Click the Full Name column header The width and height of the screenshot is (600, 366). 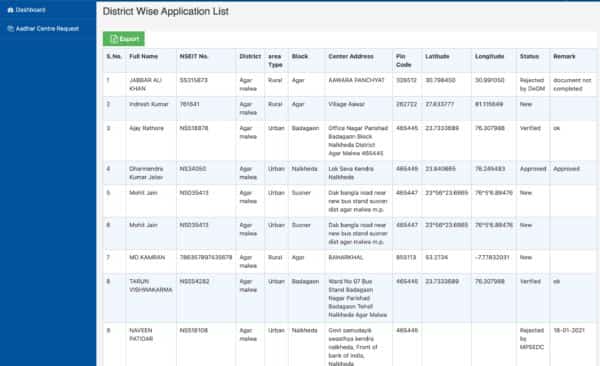[x=143, y=56]
